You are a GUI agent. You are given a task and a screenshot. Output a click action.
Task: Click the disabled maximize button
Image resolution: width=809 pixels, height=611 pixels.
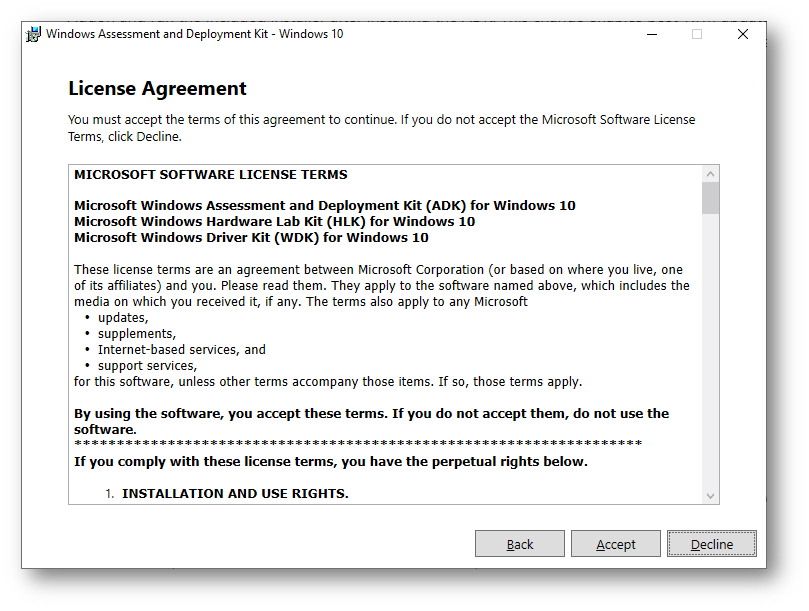(x=697, y=34)
